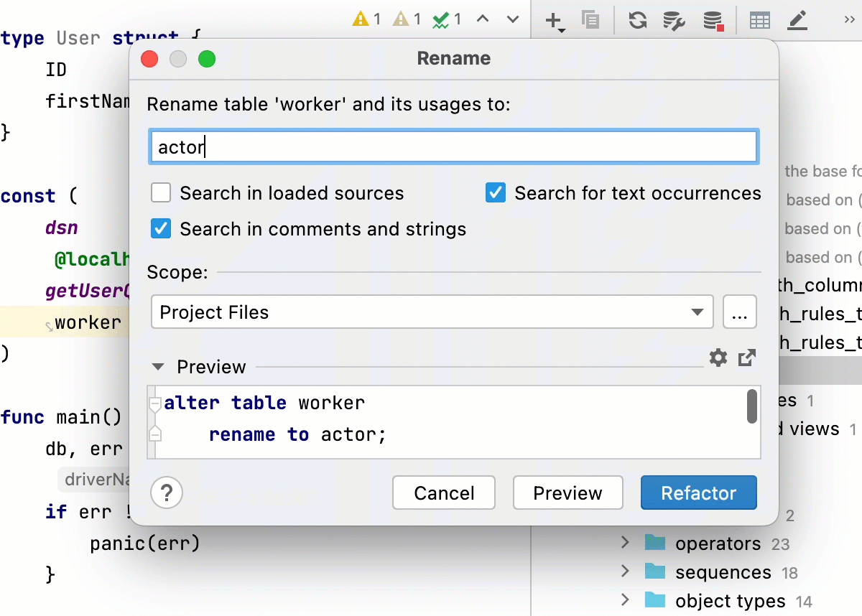Cancel the rename dialog

[443, 493]
